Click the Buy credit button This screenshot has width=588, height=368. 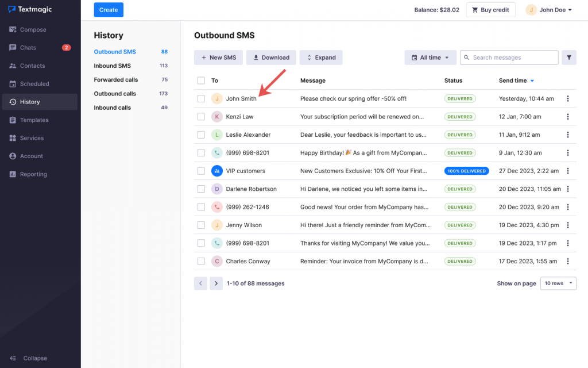(x=490, y=10)
